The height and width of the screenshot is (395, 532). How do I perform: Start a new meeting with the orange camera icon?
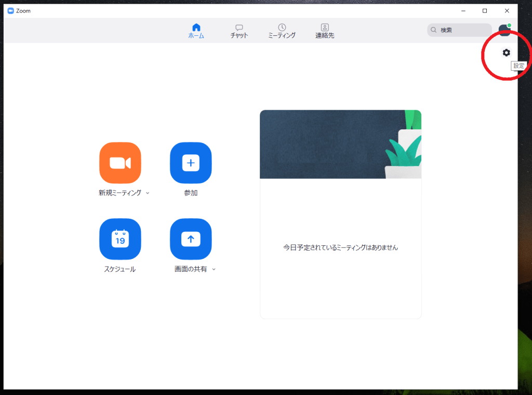tap(120, 163)
